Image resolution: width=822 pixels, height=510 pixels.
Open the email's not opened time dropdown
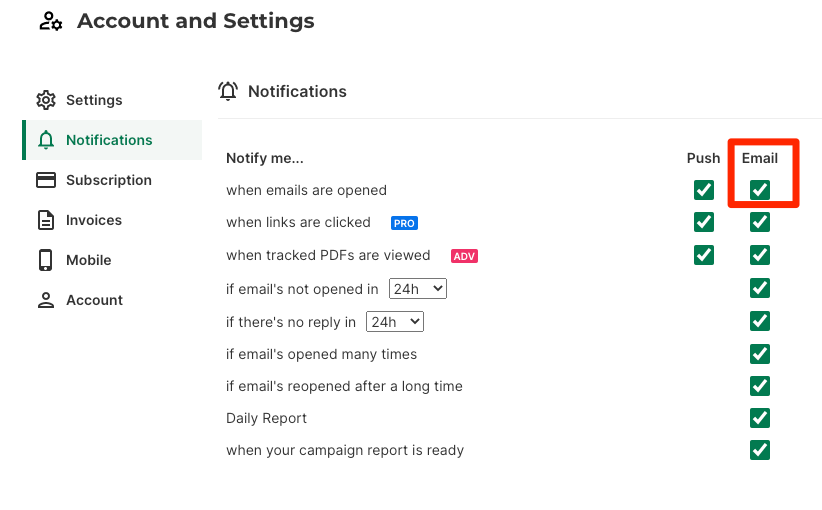click(417, 289)
